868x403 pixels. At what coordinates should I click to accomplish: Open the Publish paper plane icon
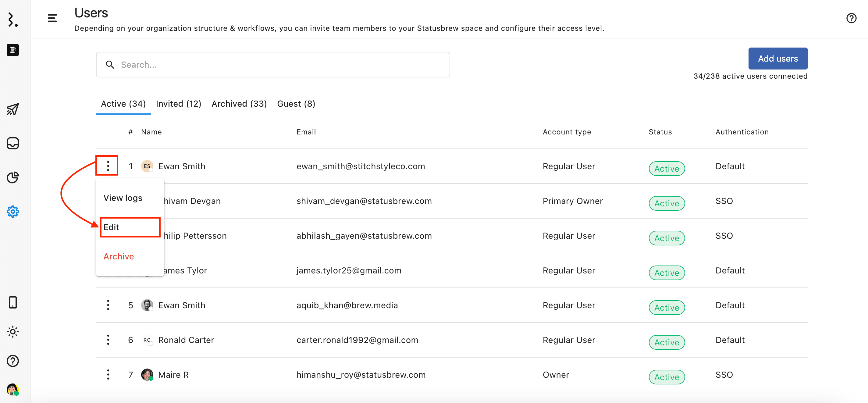[x=12, y=109]
